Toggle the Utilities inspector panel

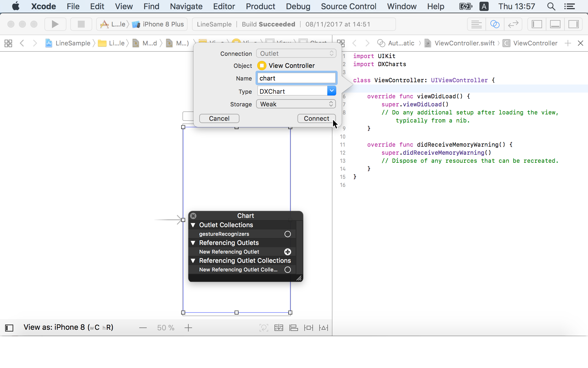(573, 24)
